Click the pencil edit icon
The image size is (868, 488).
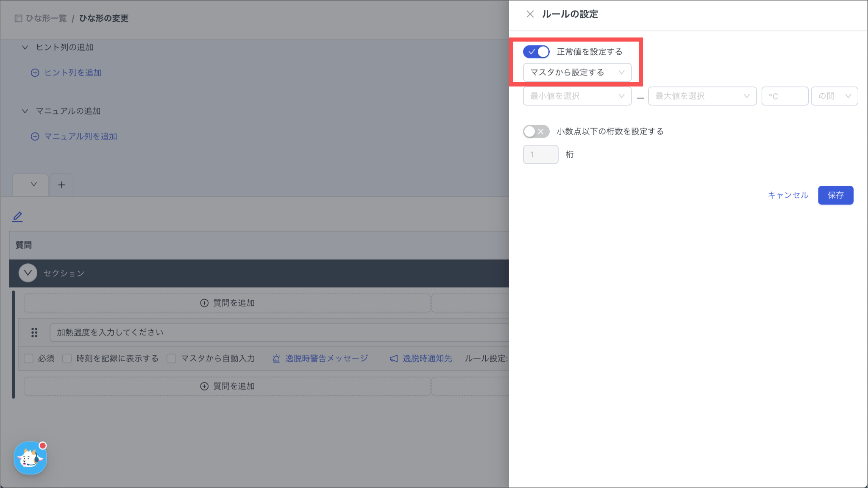pos(17,217)
